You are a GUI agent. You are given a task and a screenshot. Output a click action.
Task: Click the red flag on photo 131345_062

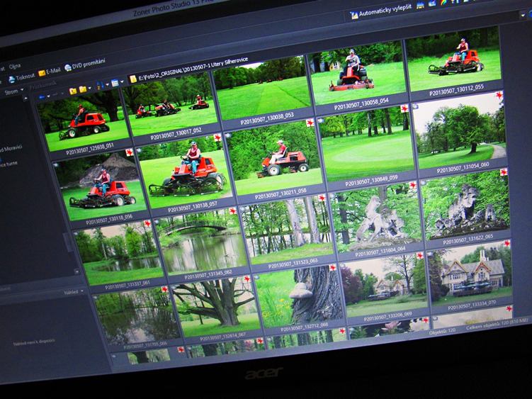(232, 211)
